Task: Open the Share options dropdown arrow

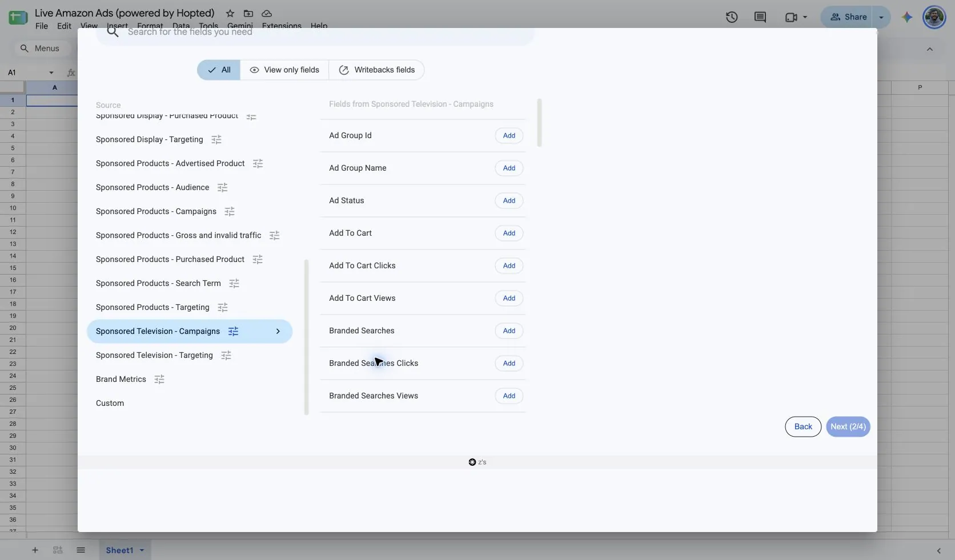Action: click(x=881, y=17)
